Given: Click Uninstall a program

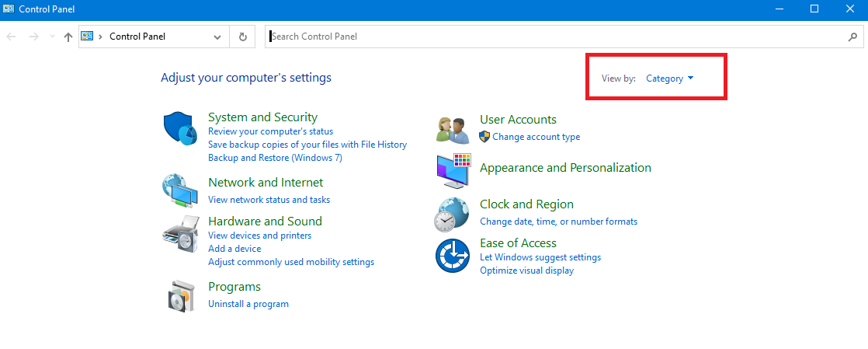Looking at the screenshot, I should coord(248,304).
